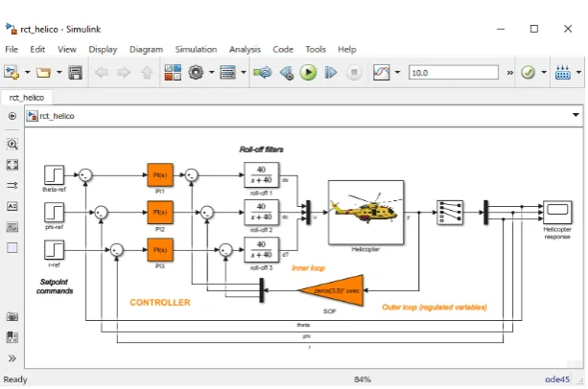
Task: Select the PI2 controller block
Action: [x=160, y=213]
